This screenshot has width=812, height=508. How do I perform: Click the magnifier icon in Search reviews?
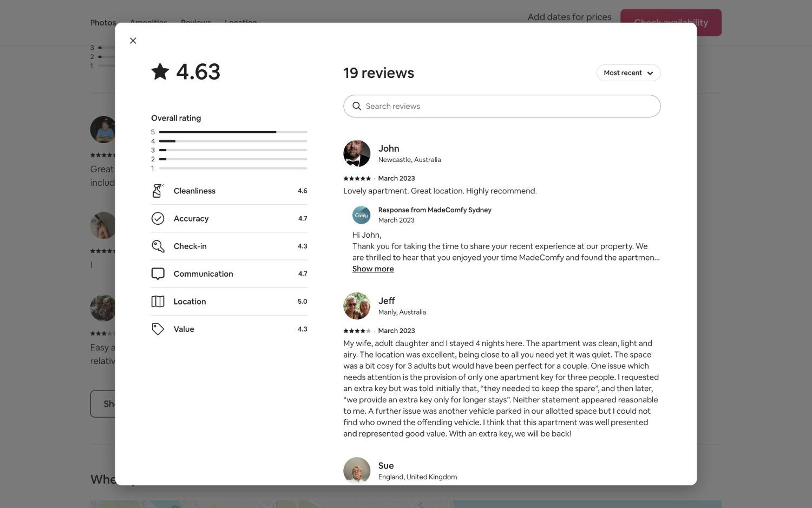(357, 106)
